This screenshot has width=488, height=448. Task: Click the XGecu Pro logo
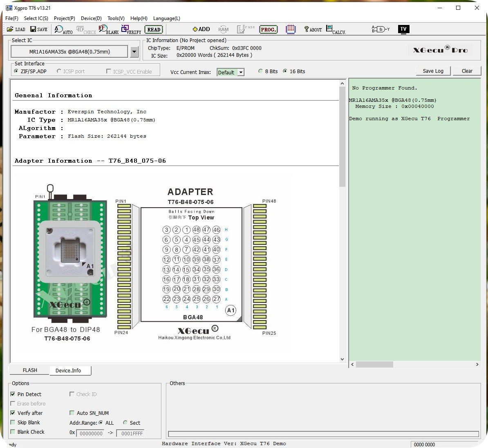click(440, 50)
